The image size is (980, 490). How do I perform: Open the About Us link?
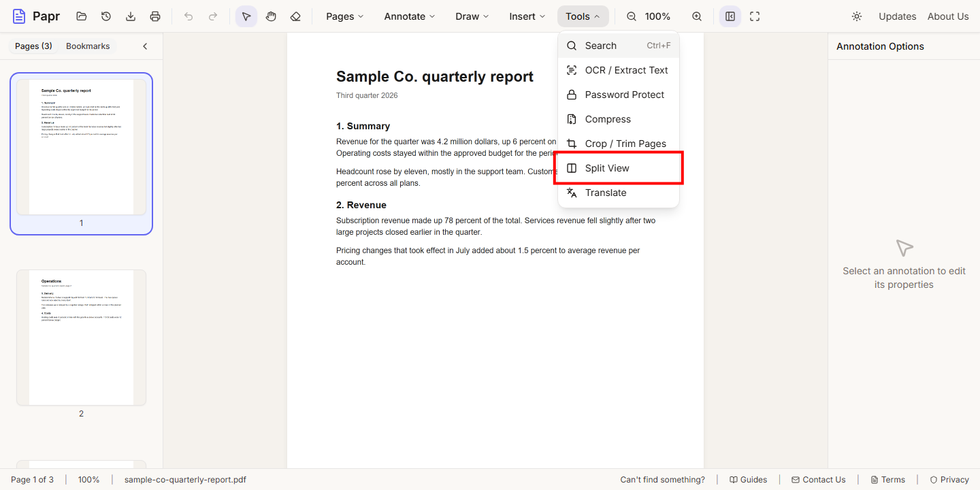948,16
